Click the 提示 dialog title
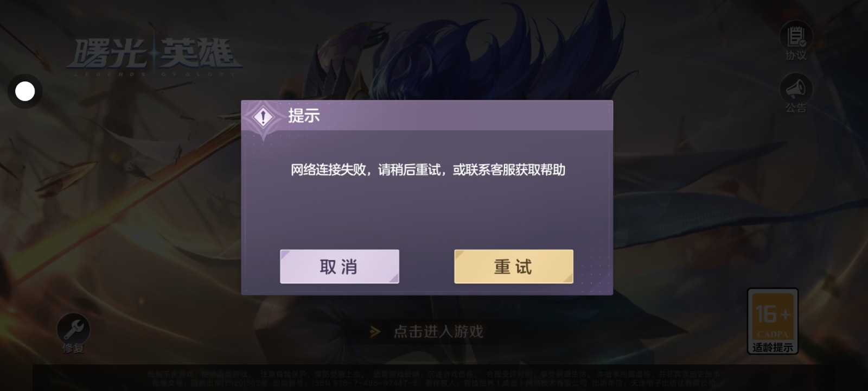 304,116
